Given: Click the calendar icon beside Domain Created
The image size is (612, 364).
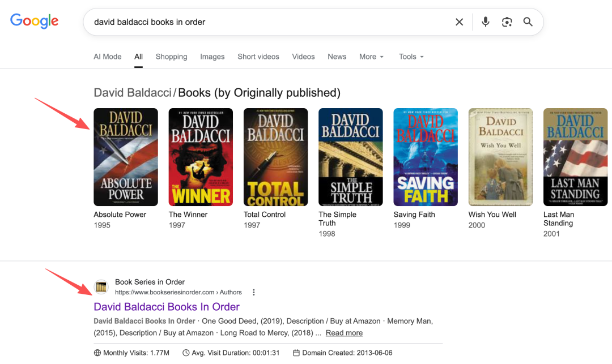Looking at the screenshot, I should click(296, 353).
